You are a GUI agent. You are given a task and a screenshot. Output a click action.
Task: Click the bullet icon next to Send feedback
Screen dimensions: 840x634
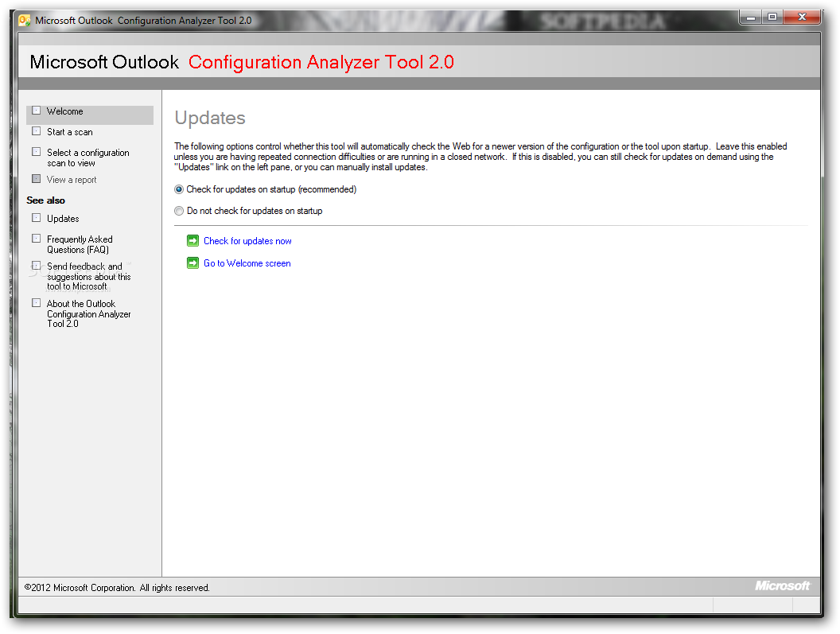coord(37,265)
